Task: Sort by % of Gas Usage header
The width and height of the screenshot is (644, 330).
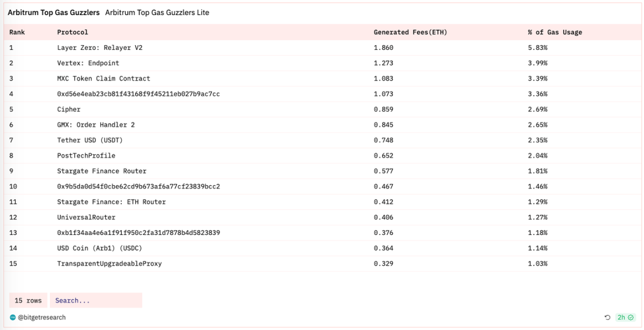Action: tap(555, 32)
